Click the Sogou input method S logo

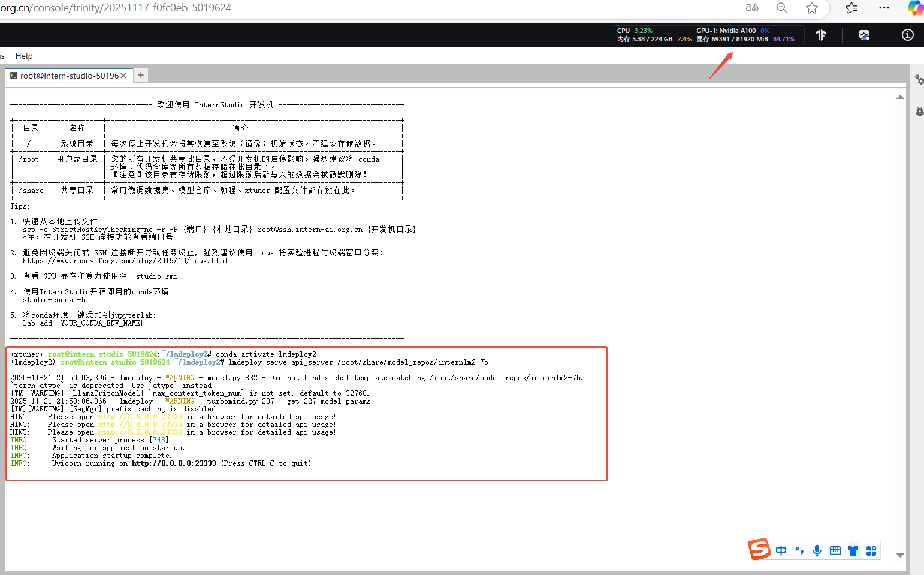click(x=759, y=549)
